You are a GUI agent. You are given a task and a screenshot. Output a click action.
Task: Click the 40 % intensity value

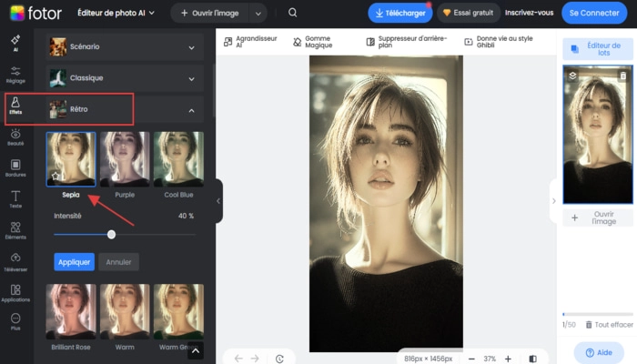186,216
